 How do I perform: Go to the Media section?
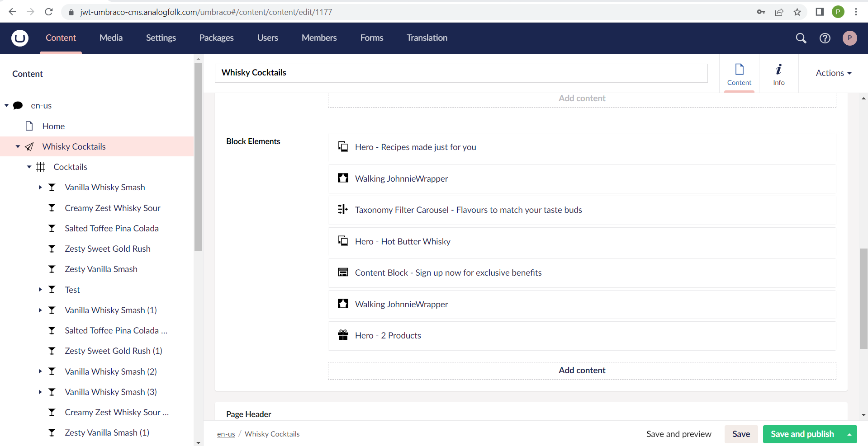(x=111, y=38)
